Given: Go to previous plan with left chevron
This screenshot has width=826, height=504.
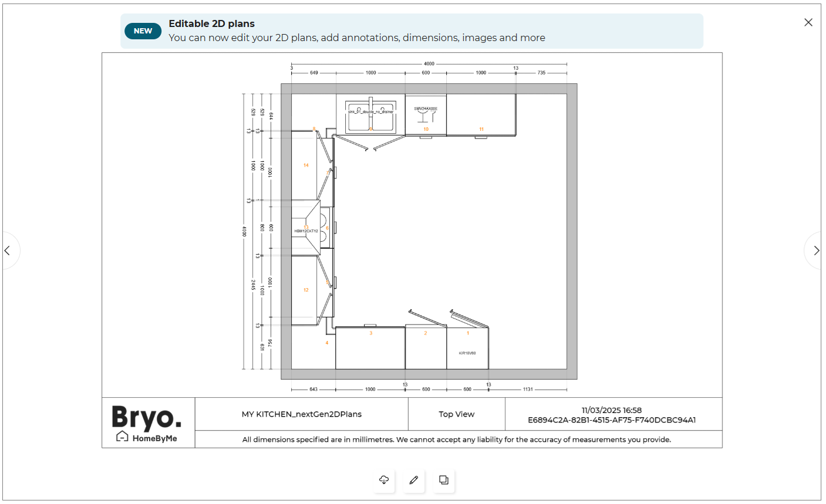Looking at the screenshot, I should 8,251.
